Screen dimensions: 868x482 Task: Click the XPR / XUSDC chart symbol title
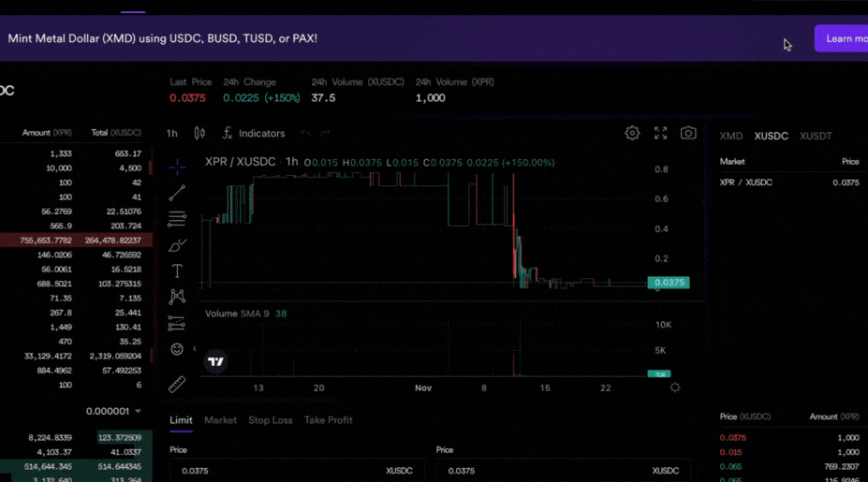[x=241, y=162]
